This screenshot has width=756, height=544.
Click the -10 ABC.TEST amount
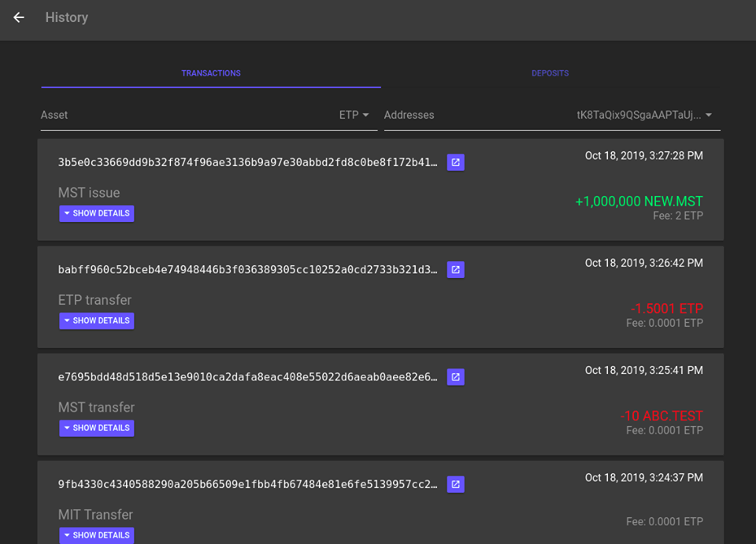pyautogui.click(x=661, y=416)
